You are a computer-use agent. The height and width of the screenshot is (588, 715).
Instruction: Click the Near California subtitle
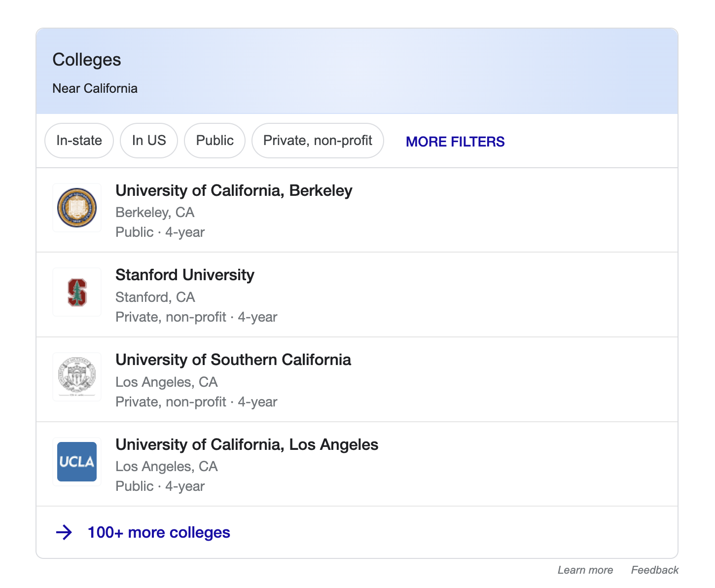(95, 88)
